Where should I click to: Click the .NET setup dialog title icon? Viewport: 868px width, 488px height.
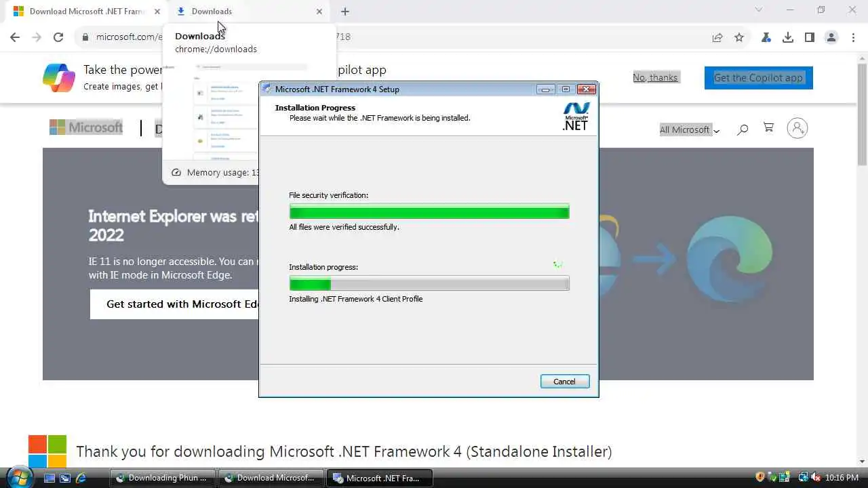point(267,89)
